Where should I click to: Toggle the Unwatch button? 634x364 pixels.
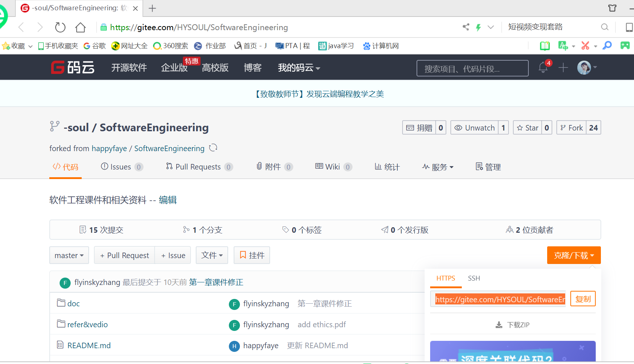tap(475, 128)
